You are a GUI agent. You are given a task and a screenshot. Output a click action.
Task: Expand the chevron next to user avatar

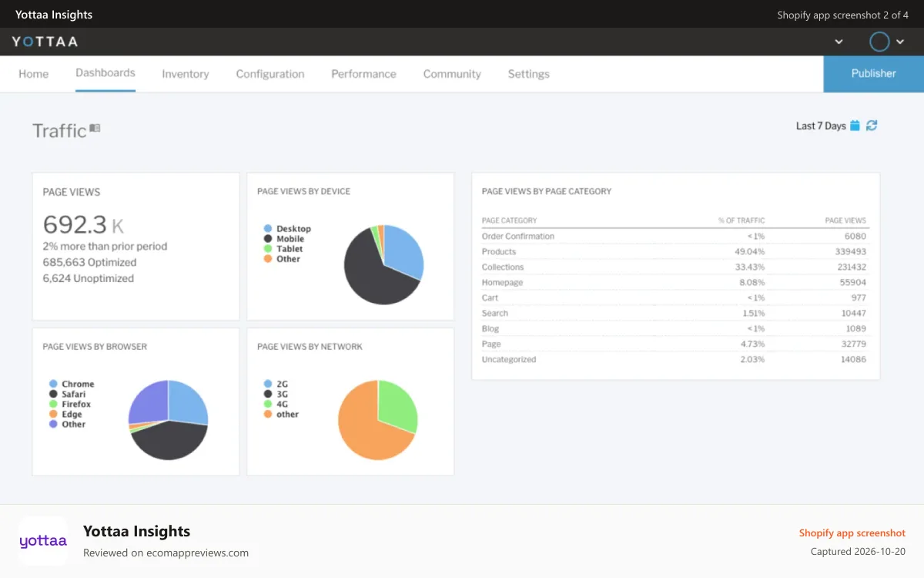tap(900, 42)
